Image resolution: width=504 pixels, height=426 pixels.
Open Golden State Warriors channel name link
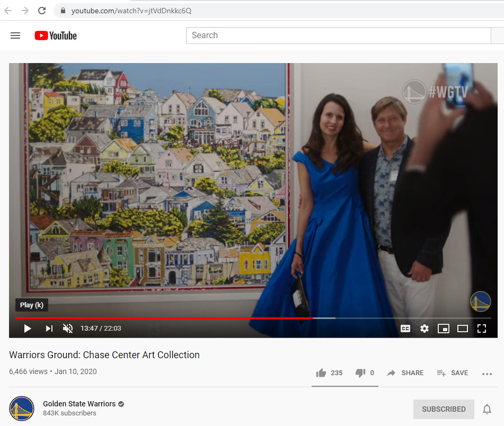79,404
